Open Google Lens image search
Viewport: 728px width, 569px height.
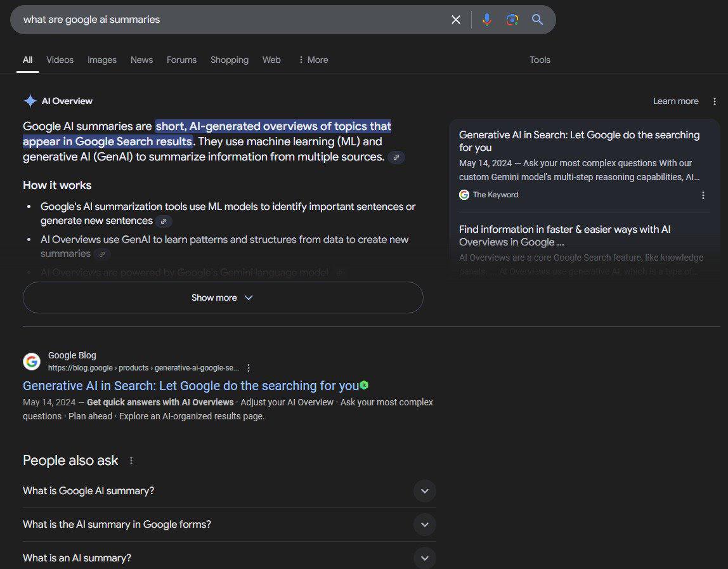[512, 20]
